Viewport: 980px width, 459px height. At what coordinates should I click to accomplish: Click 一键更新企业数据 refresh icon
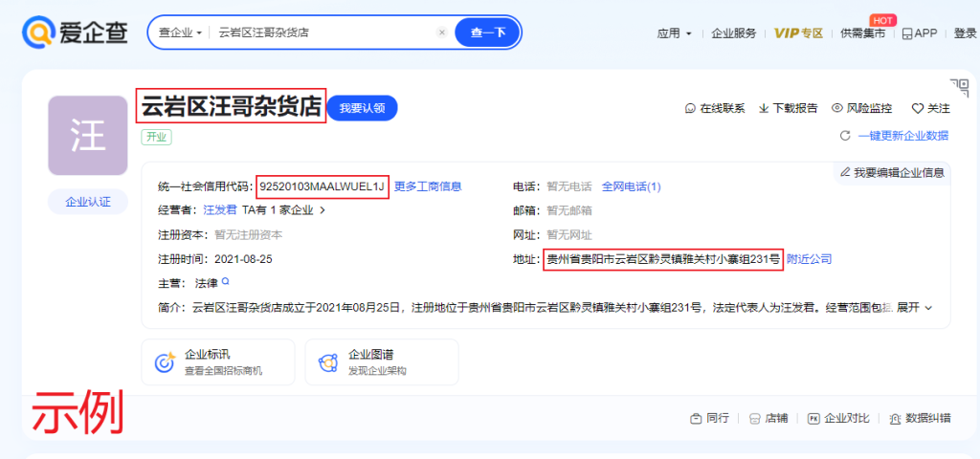pyautogui.click(x=845, y=136)
